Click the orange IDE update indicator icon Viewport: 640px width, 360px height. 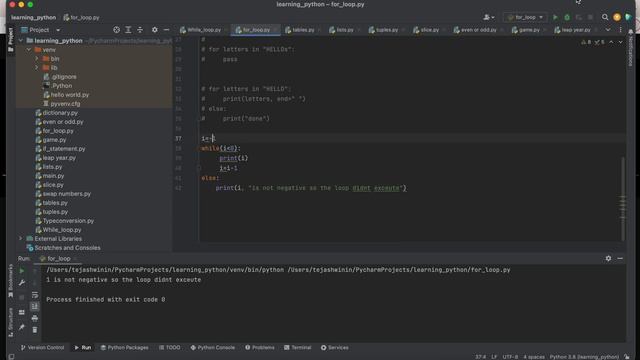(x=617, y=17)
